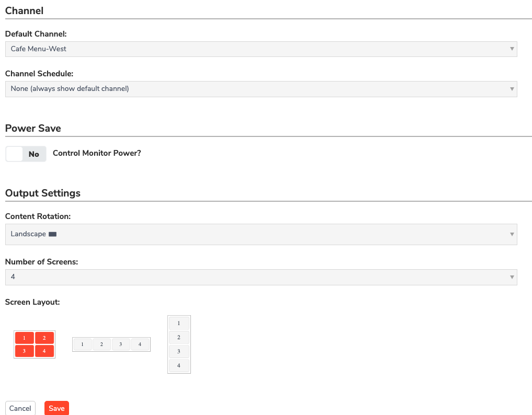532x415 pixels.
Task: Open the Number of Screens dropdown
Action: click(x=261, y=277)
